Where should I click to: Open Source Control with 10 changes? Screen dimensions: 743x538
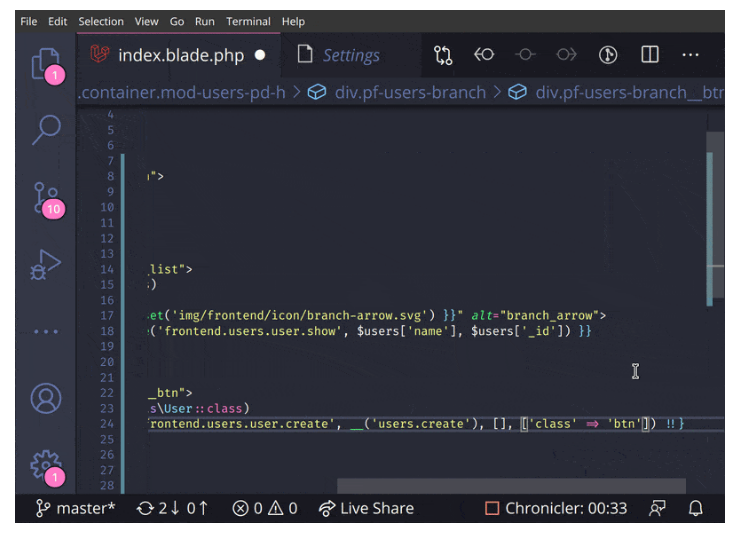click(x=46, y=198)
